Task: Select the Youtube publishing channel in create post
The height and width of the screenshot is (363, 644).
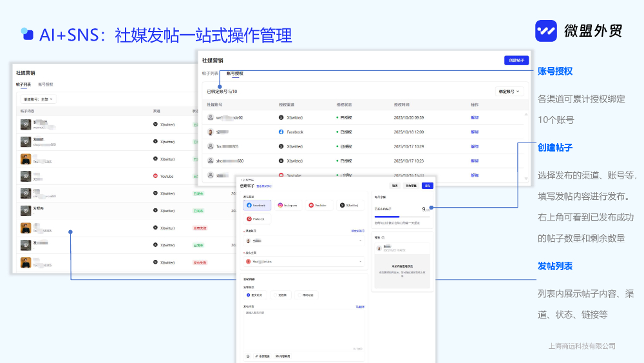Action: (319, 205)
